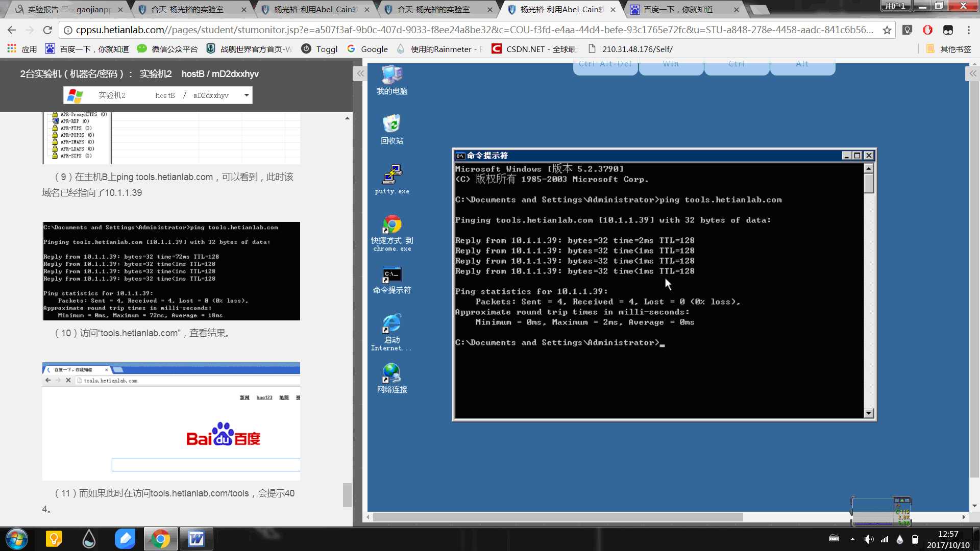Click the Baidu page screenshot thumbnail
Image resolution: width=980 pixels, height=551 pixels.
point(171,421)
